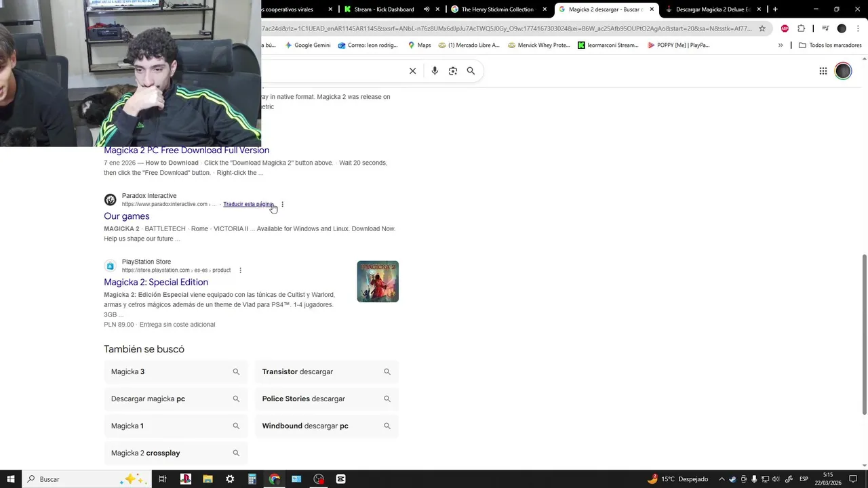Open more options for PlayStation Store result
This screenshot has width=868, height=488.
click(240, 270)
